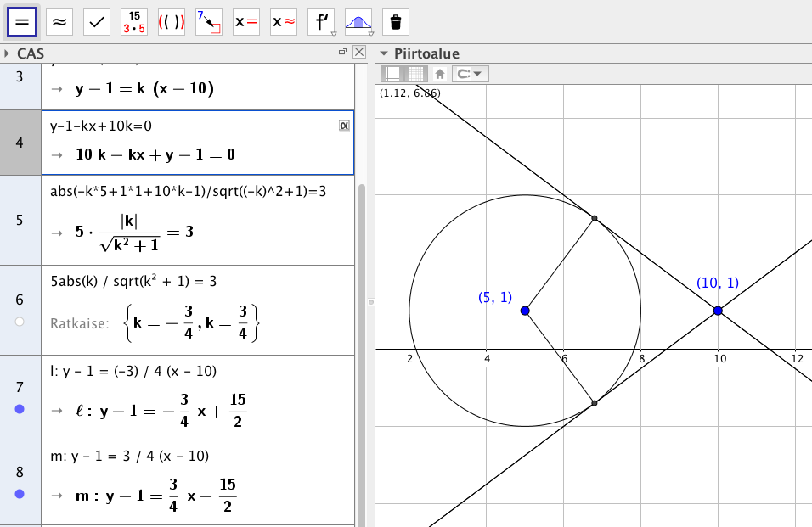The width and height of the screenshot is (812, 527).
Task: Click the output of line m in row 8
Action: pos(156,496)
